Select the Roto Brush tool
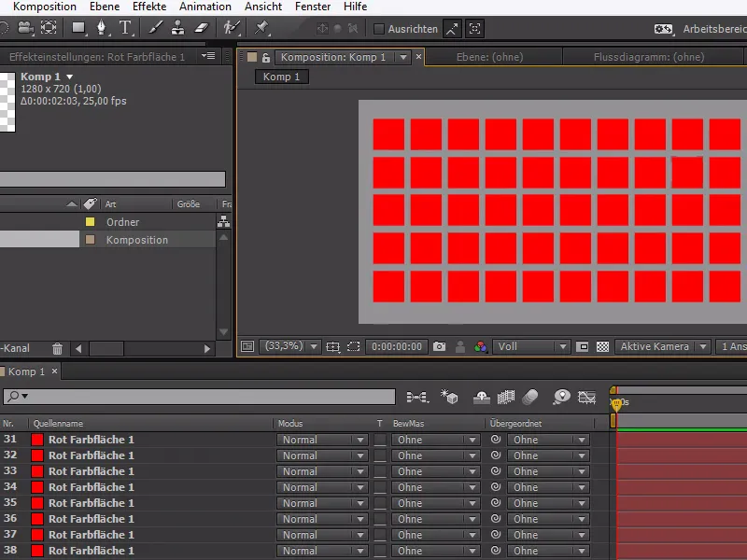The width and height of the screenshot is (747, 560). click(x=232, y=28)
